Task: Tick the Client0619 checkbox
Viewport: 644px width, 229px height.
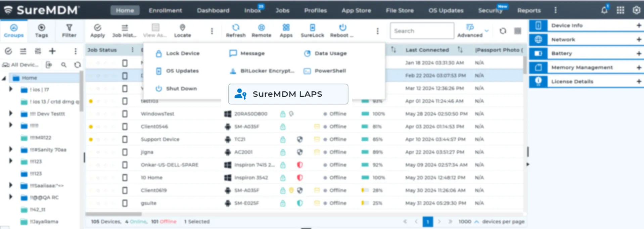Action: click(125, 190)
